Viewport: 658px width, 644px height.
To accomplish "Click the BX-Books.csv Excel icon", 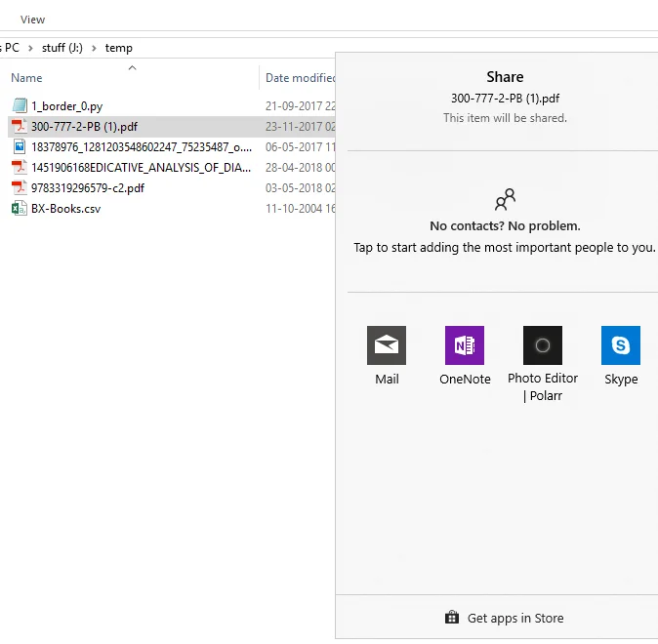I will tap(20, 208).
